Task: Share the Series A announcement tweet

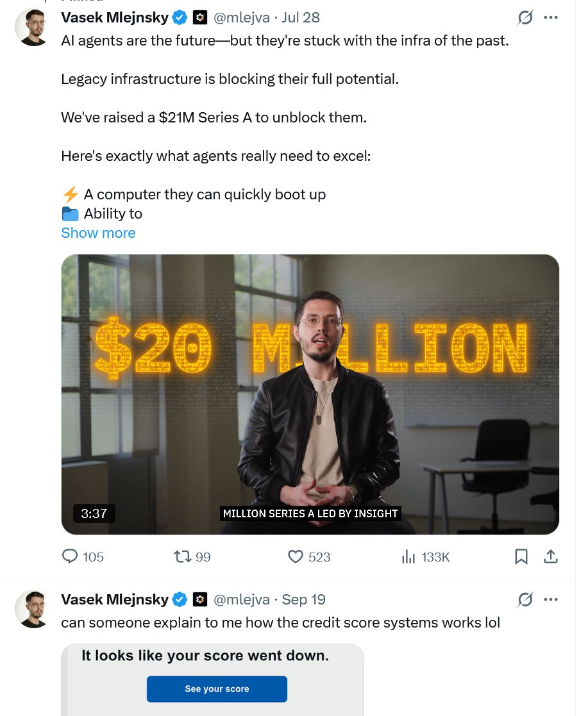Action: [551, 556]
